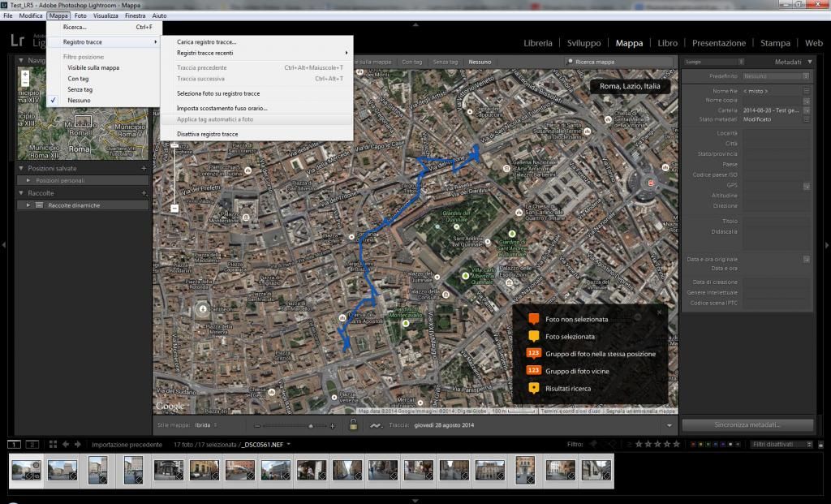
Task: Collapse the Navigatore panel triangle
Action: pos(21,60)
